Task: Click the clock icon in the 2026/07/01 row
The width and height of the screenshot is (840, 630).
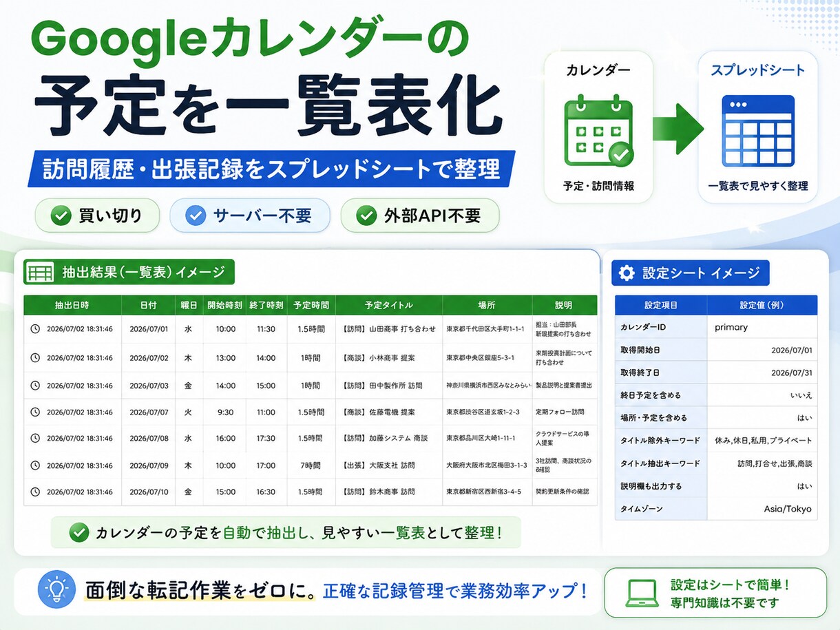Action: coord(35,329)
